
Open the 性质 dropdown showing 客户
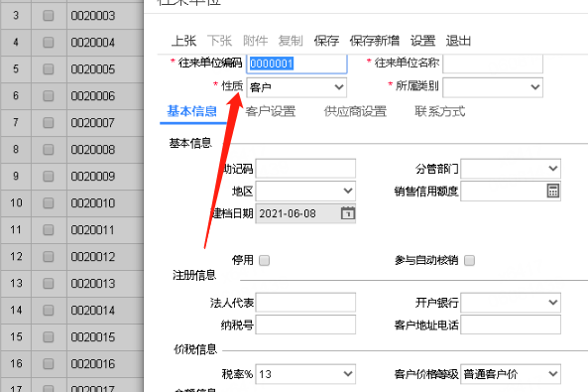click(296, 87)
